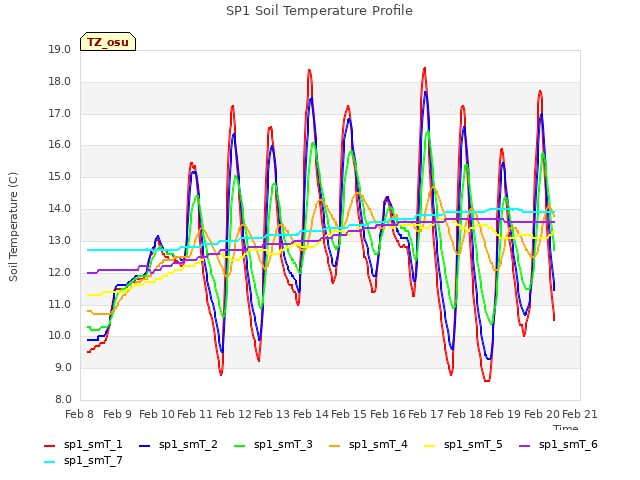Click the Feb 9 x-axis label
The image size is (640, 480).
(x=118, y=414)
